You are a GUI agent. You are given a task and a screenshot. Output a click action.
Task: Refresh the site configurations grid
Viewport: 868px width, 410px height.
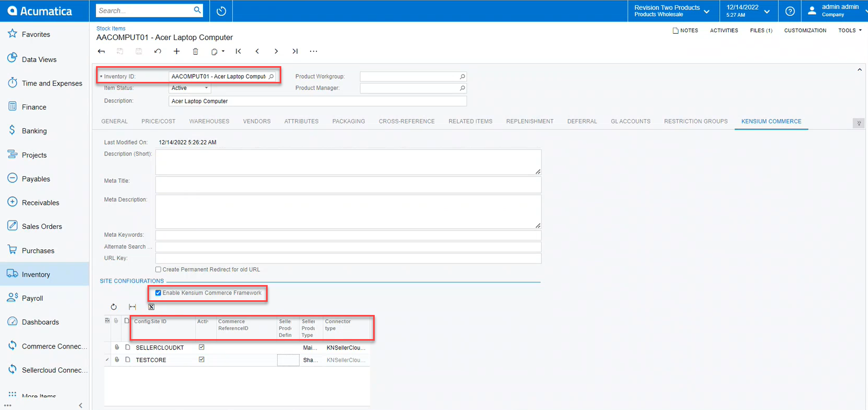tap(113, 307)
